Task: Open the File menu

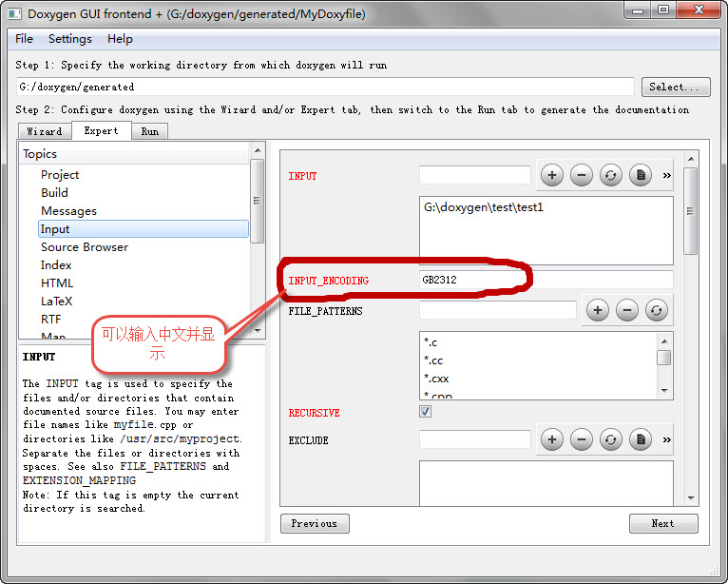Action: point(24,39)
